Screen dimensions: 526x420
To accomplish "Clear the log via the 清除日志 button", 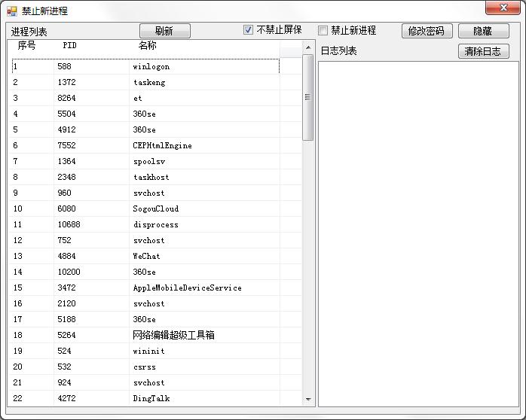I will (x=483, y=51).
